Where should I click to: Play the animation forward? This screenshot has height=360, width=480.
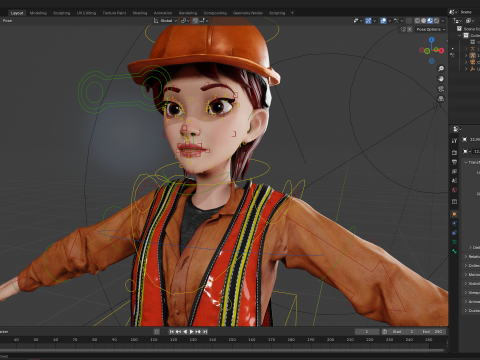tap(191, 332)
